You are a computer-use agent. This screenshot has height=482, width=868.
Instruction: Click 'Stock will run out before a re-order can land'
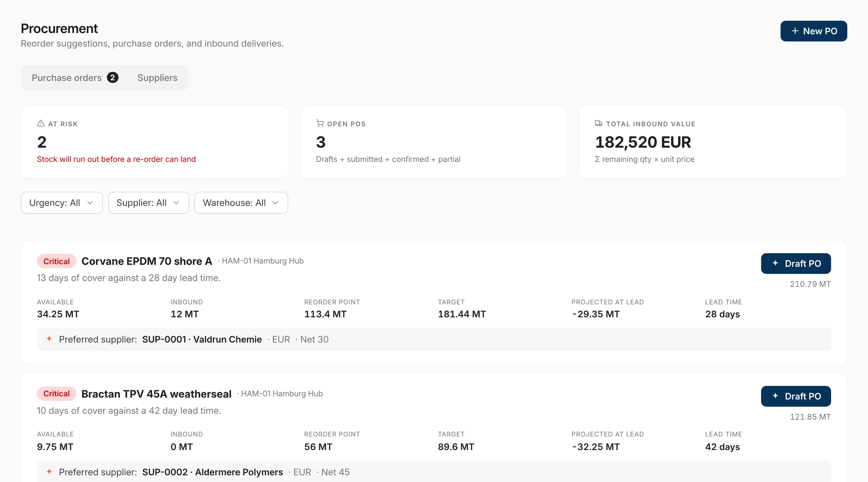pos(116,159)
